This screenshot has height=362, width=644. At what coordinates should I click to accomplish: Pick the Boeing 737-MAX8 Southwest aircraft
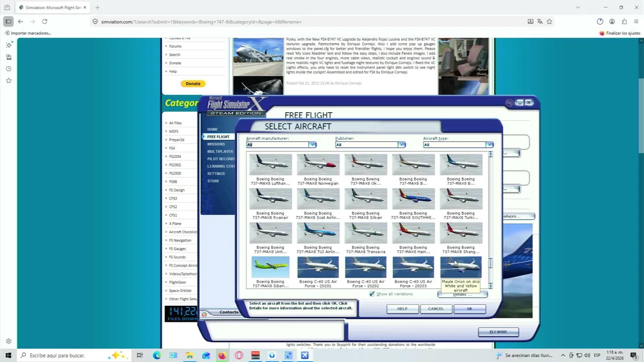click(x=413, y=199)
